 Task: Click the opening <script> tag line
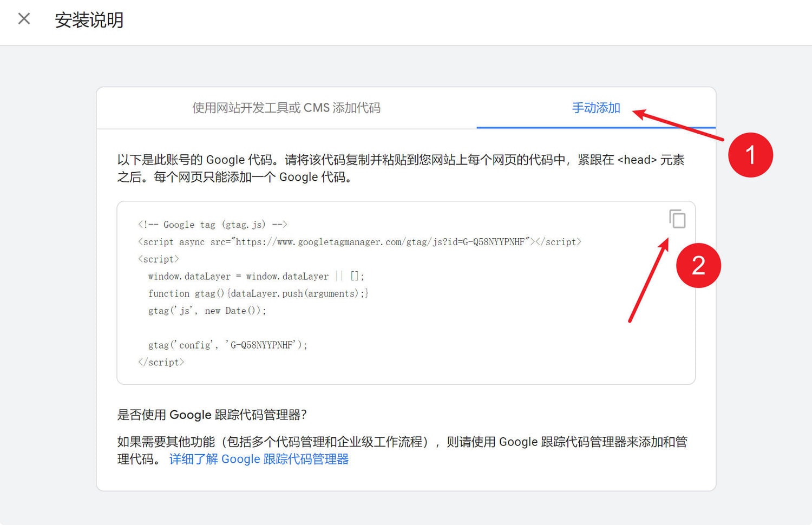(158, 259)
